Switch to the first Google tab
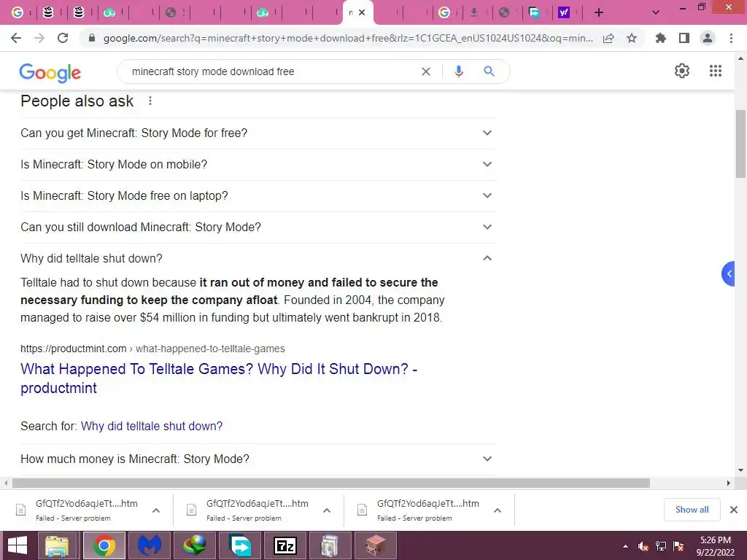 point(18,13)
